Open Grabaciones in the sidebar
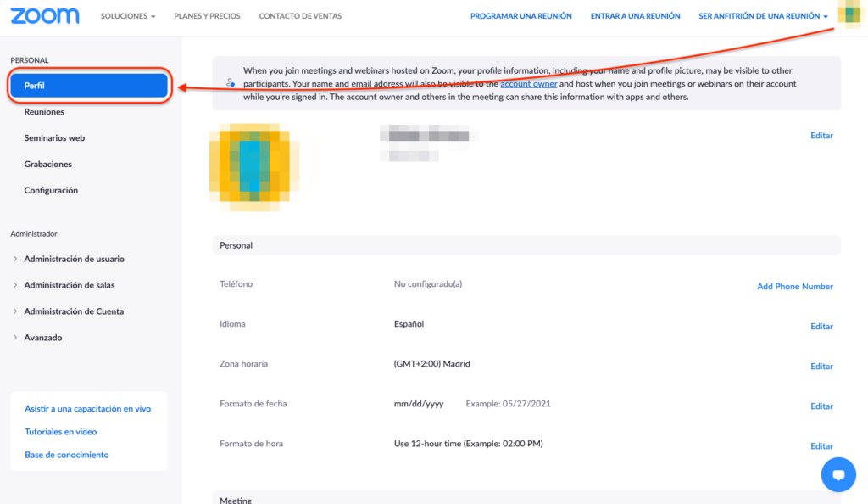The image size is (868, 504). [47, 164]
